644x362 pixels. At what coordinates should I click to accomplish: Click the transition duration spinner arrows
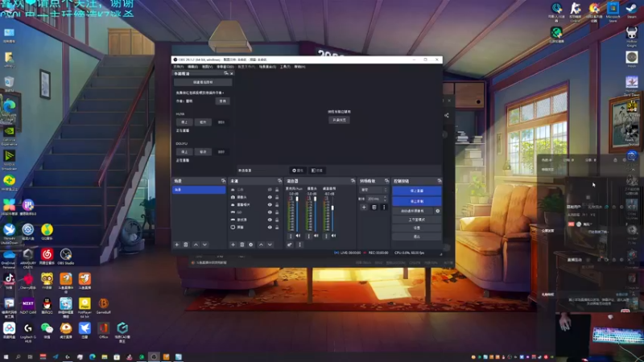385,199
